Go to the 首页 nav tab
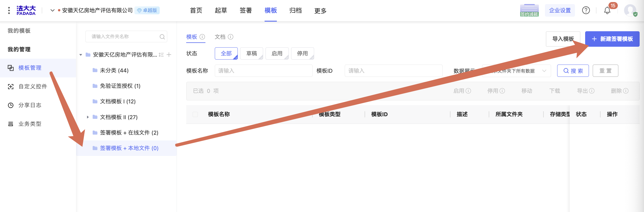Image resolution: width=644 pixels, height=212 pixels. coord(196,11)
